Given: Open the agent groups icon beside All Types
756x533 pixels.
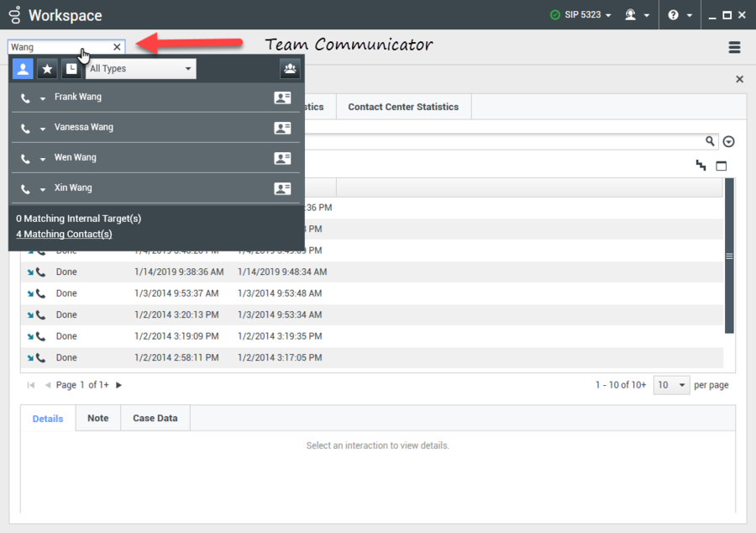Looking at the screenshot, I should (290, 69).
